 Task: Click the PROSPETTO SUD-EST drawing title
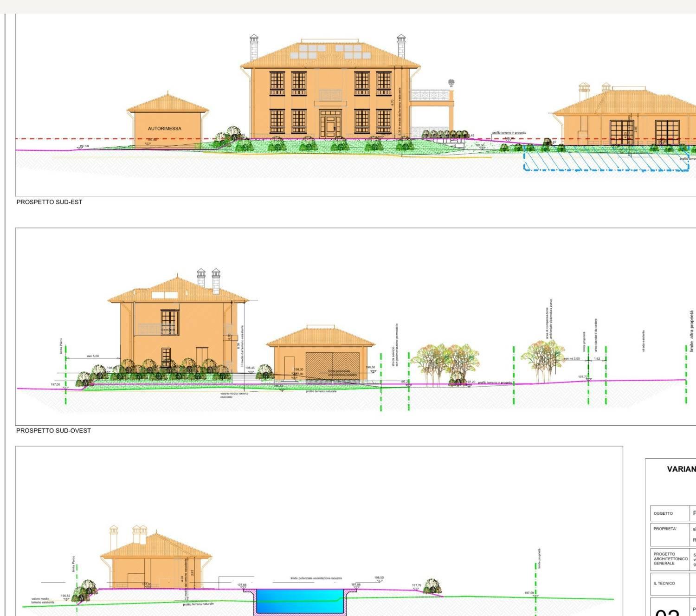point(49,202)
